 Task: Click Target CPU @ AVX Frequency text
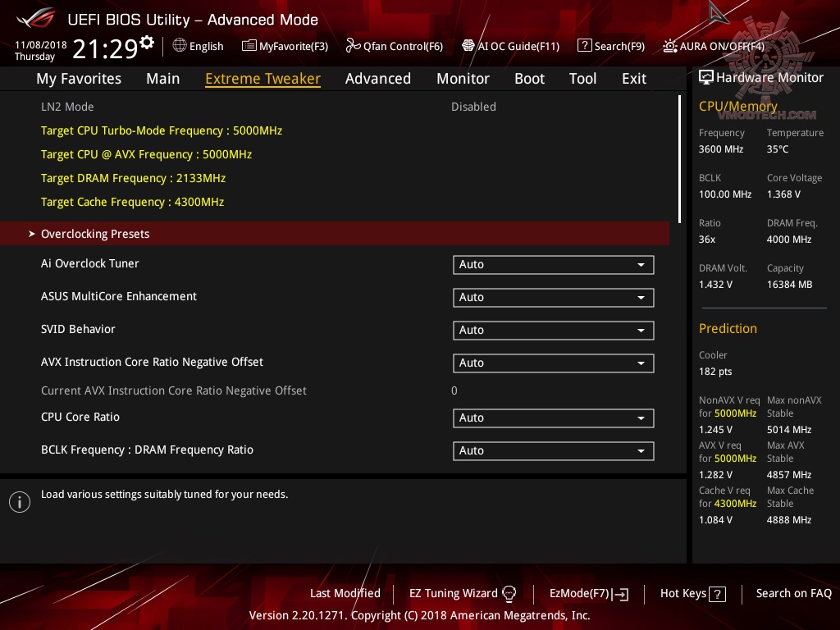pos(146,154)
